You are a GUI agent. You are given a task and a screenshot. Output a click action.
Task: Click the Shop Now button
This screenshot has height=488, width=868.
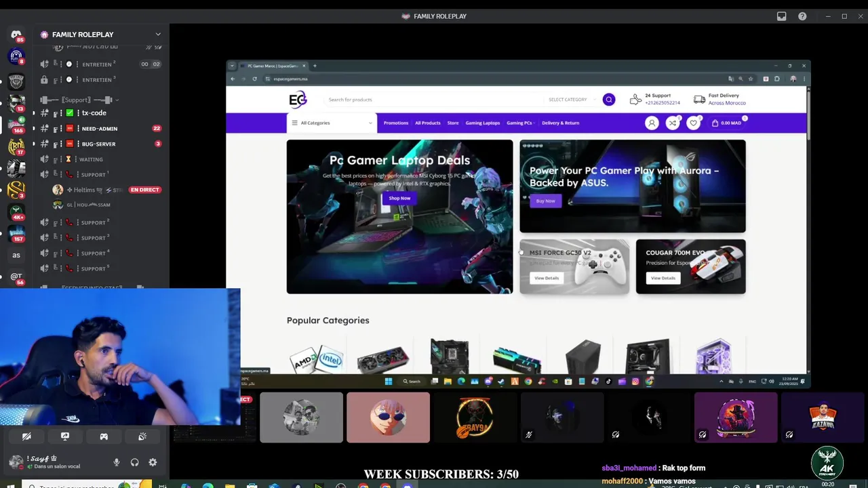click(399, 198)
